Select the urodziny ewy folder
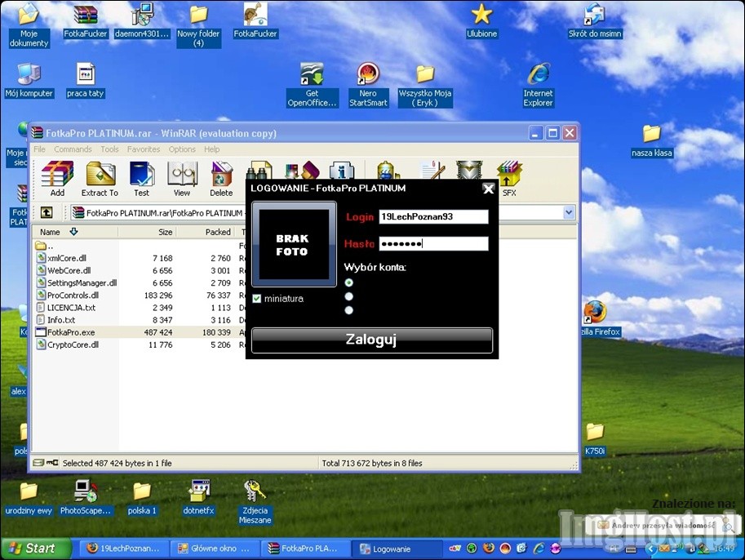745x560 pixels. coord(29,498)
